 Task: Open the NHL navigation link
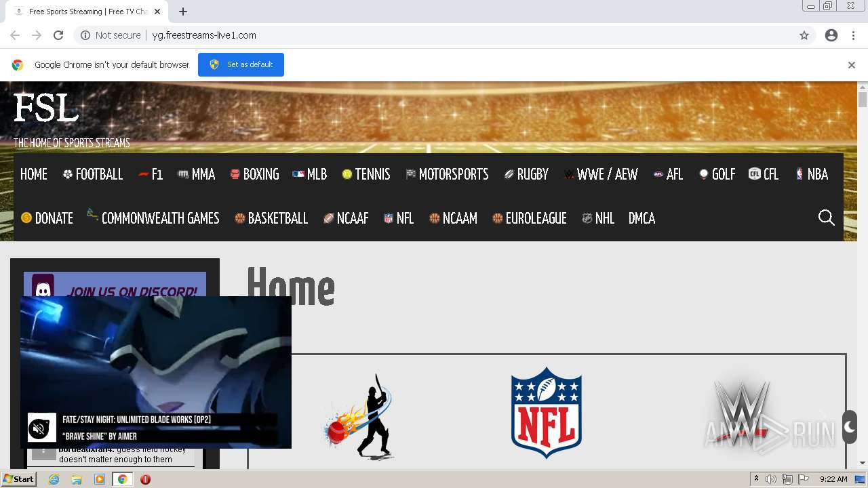coord(598,218)
